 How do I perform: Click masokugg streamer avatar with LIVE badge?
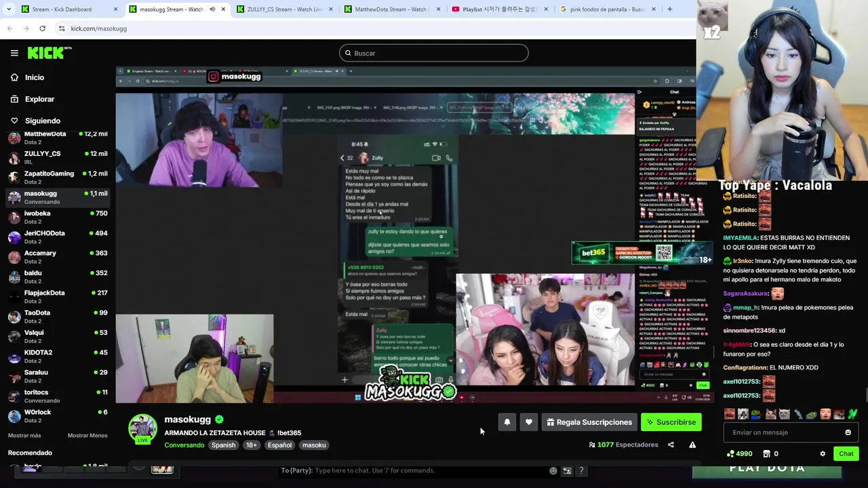142,429
